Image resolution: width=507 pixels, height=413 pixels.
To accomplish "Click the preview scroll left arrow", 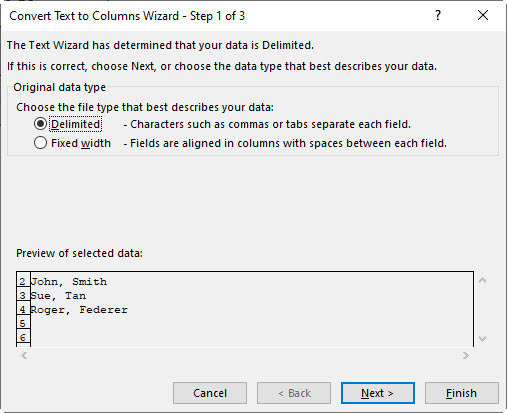I will point(24,356).
